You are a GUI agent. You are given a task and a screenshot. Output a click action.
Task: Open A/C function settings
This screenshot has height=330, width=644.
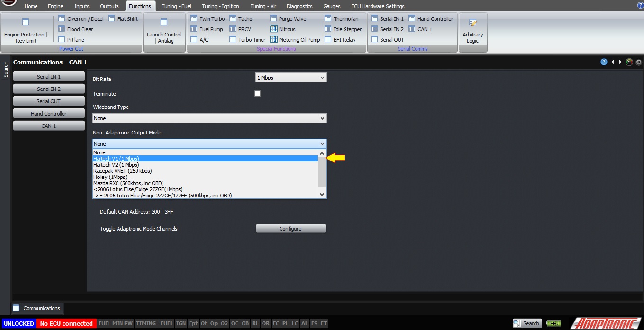click(x=199, y=40)
